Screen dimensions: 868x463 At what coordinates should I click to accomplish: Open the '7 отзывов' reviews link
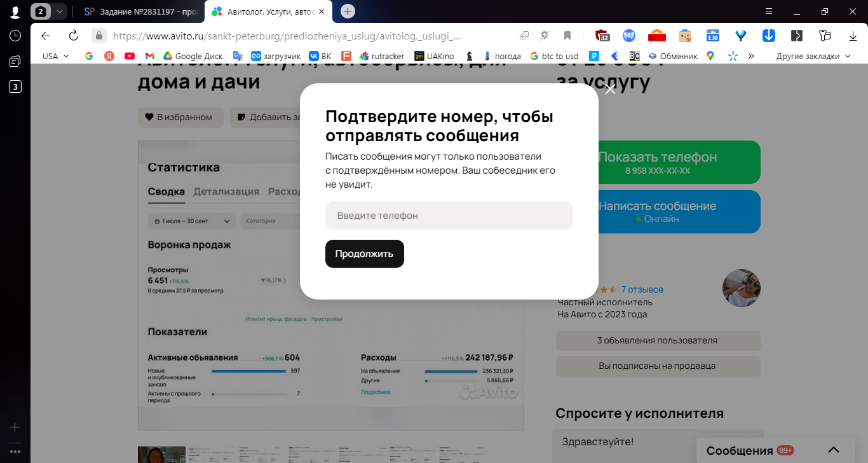pos(642,289)
